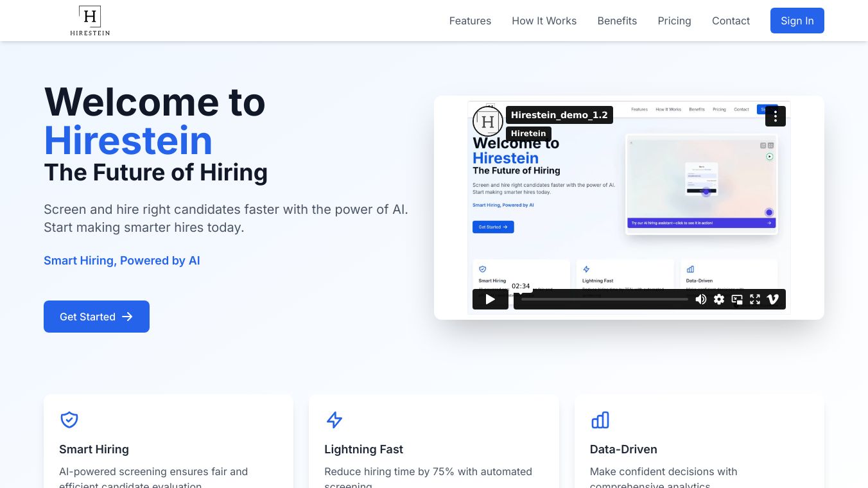
Task: Seek the video using the progress bar
Action: (605, 299)
